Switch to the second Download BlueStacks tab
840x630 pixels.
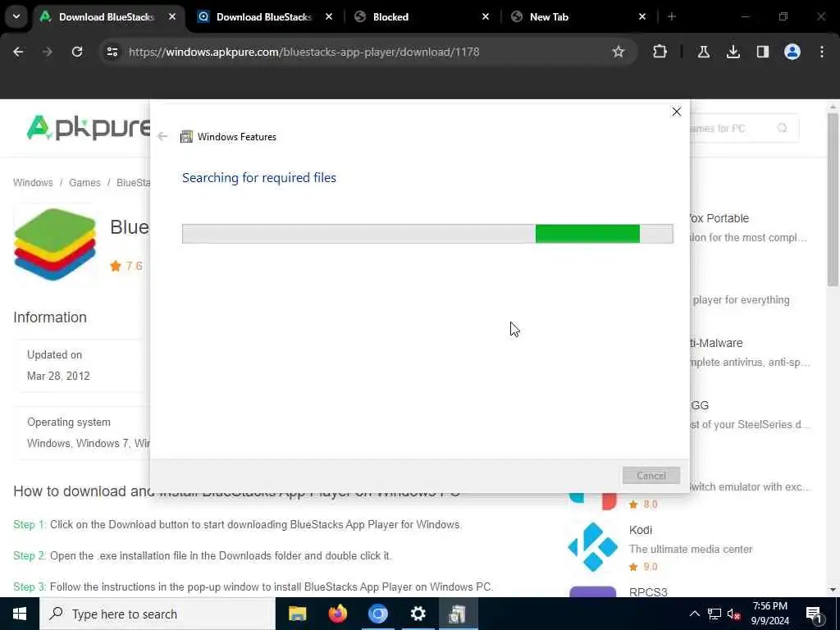click(264, 16)
